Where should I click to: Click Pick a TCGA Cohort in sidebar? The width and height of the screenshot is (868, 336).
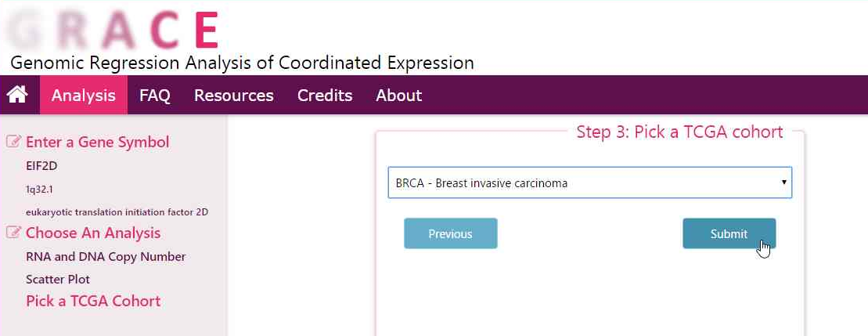[93, 301]
